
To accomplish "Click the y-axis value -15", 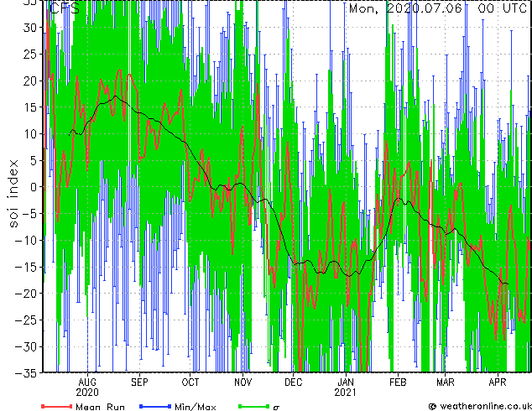I will (x=26, y=267).
